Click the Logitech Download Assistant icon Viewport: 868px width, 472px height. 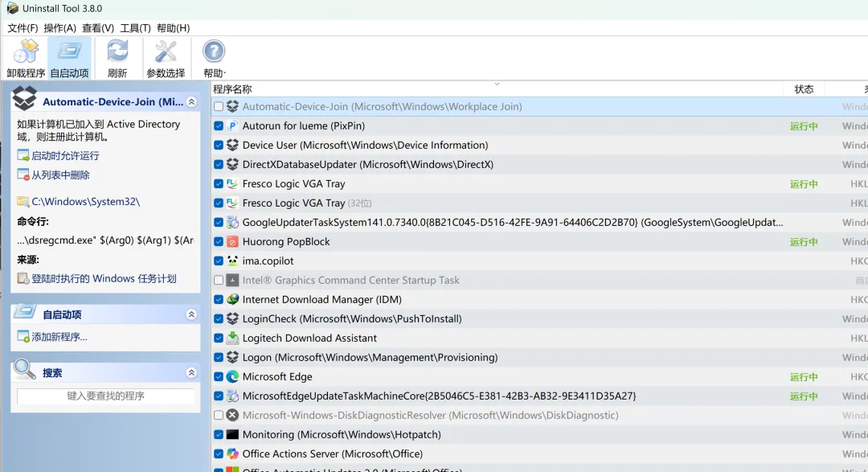click(232, 338)
